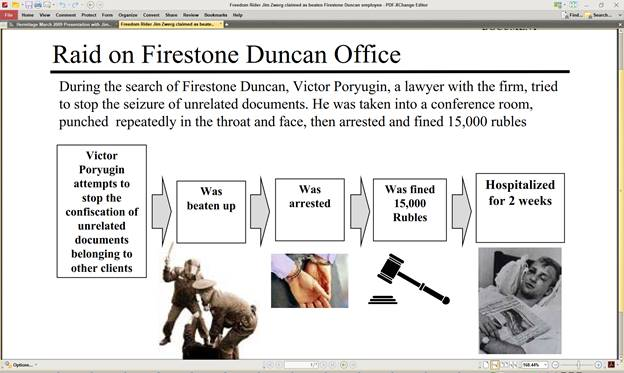Click the zoom out minus button
The width and height of the screenshot is (624, 373).
[x=555, y=365]
